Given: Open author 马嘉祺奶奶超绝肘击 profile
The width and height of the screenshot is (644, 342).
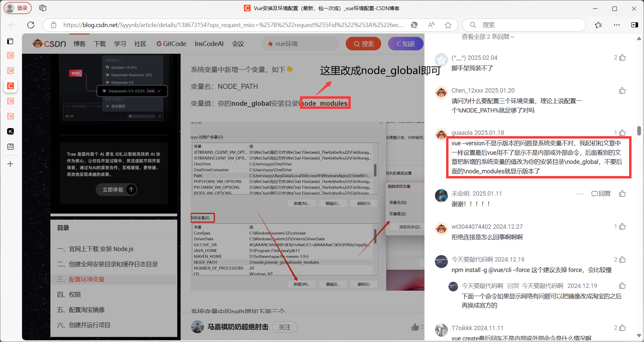Looking at the screenshot, I should (238, 327).
